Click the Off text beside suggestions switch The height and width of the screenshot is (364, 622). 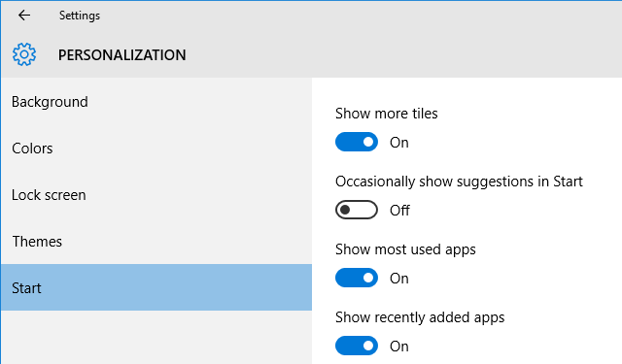pyautogui.click(x=399, y=211)
